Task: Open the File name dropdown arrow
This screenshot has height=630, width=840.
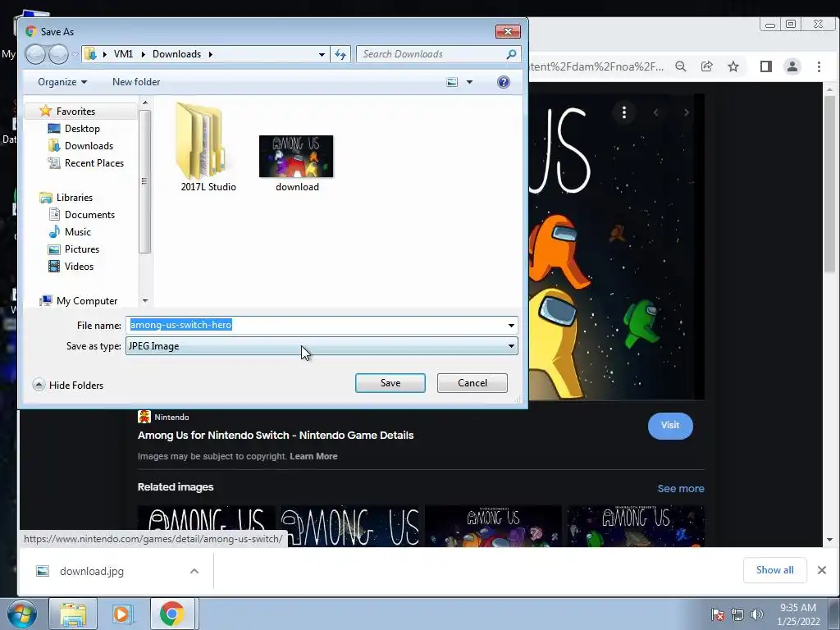Action: tap(511, 325)
